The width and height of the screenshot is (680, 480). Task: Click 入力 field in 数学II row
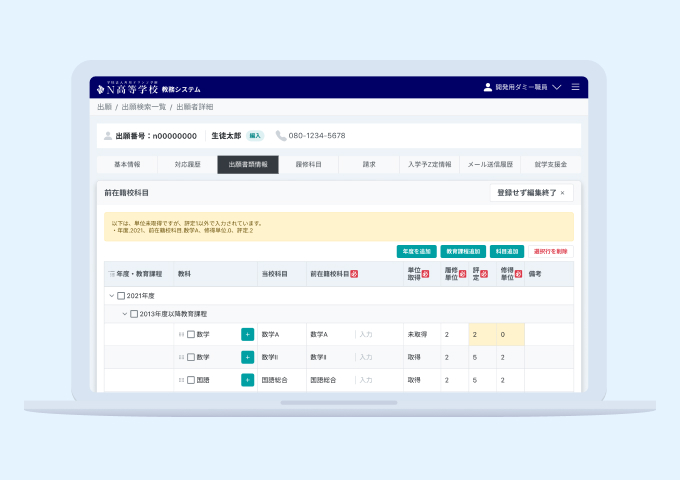[366, 357]
